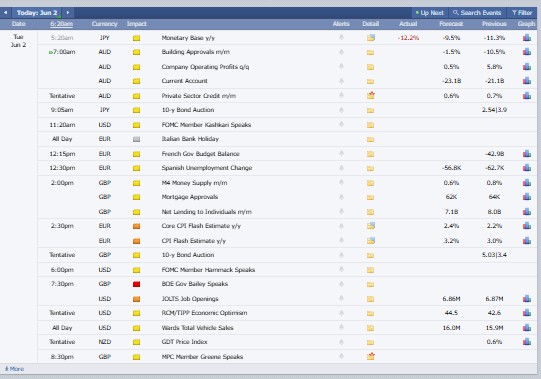This screenshot has width=541, height=379.
Task: Open graph for Mortgage Approvals
Action: point(527,197)
